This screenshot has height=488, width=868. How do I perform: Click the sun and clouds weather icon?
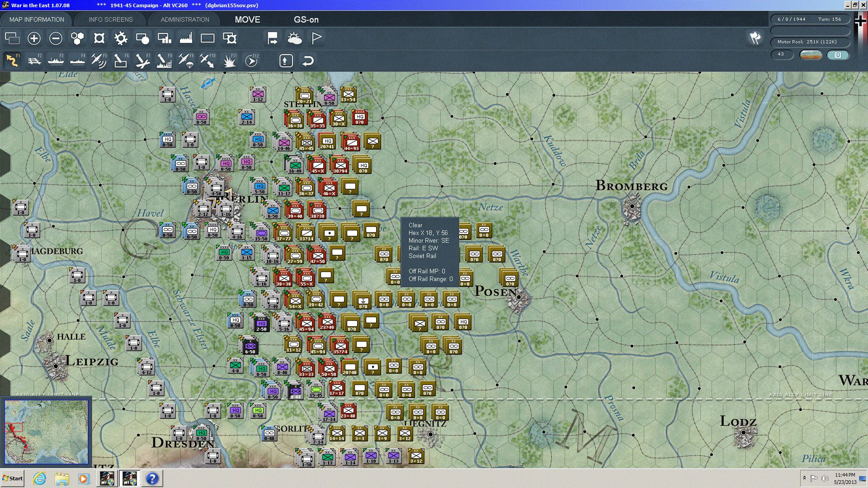(x=294, y=38)
